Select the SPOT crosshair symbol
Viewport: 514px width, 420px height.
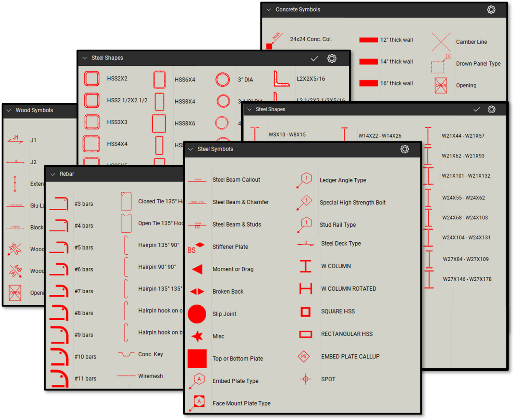point(305,379)
